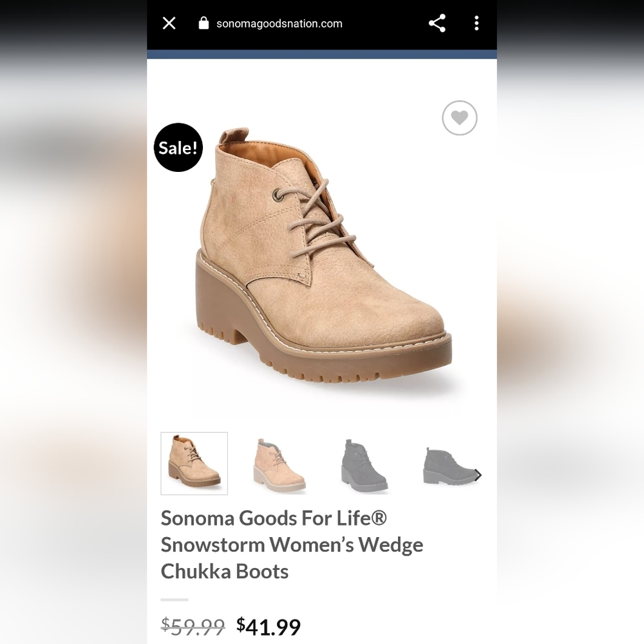Advance the thumbnail carousel with the right arrow

(x=478, y=475)
